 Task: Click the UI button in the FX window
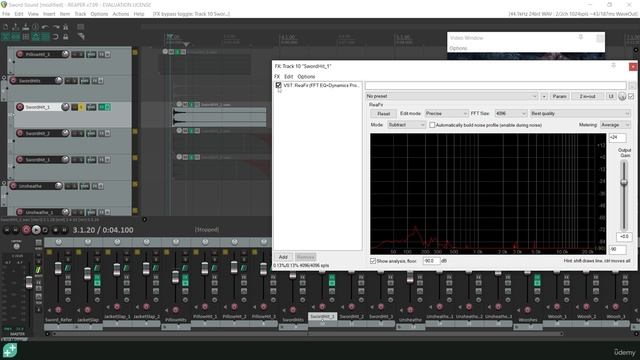[x=611, y=96]
